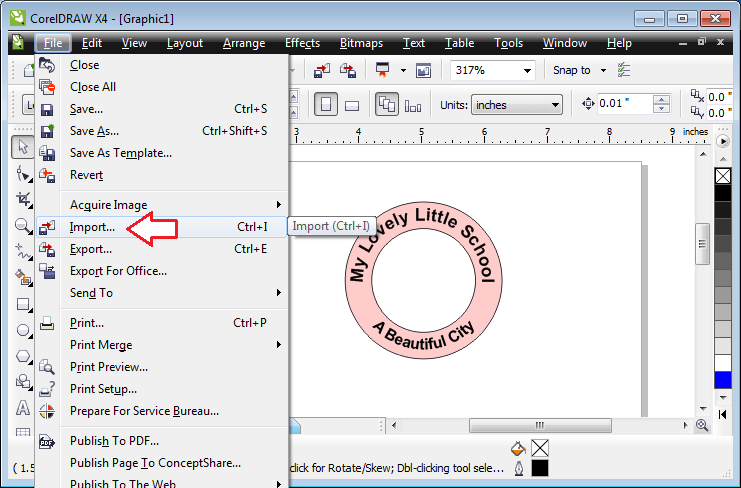Click Publish To PDF... menu entry

point(114,441)
